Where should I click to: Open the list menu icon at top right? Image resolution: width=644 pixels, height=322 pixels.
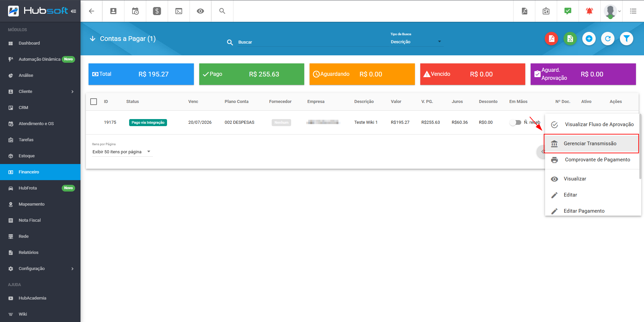tap(633, 11)
